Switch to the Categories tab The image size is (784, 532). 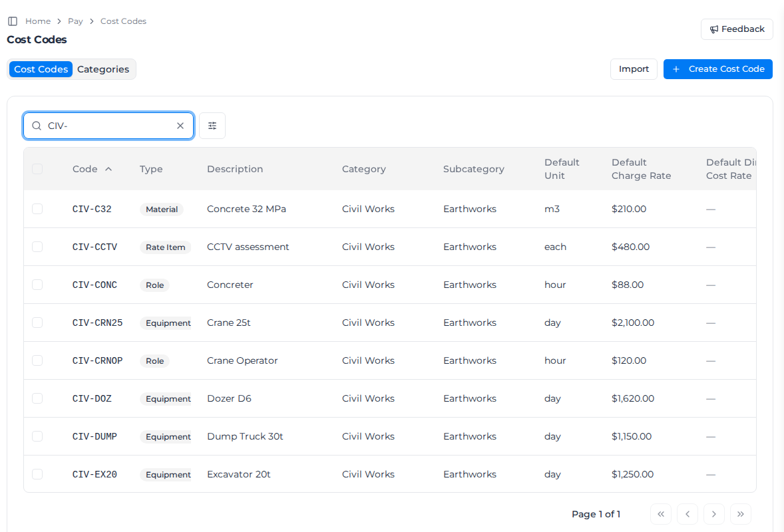(103, 69)
